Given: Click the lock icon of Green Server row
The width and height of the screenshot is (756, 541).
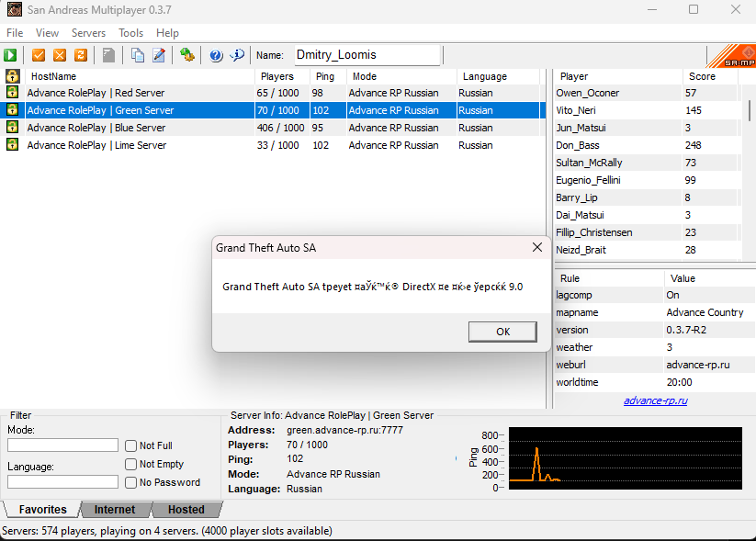Looking at the screenshot, I should coord(12,110).
